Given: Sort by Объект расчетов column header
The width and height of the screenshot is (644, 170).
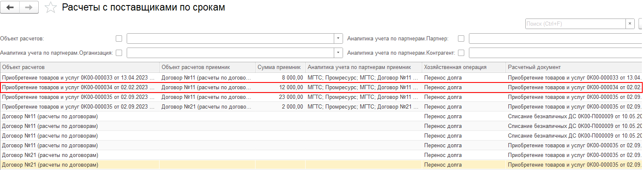Looking at the screenshot, I should point(80,67).
